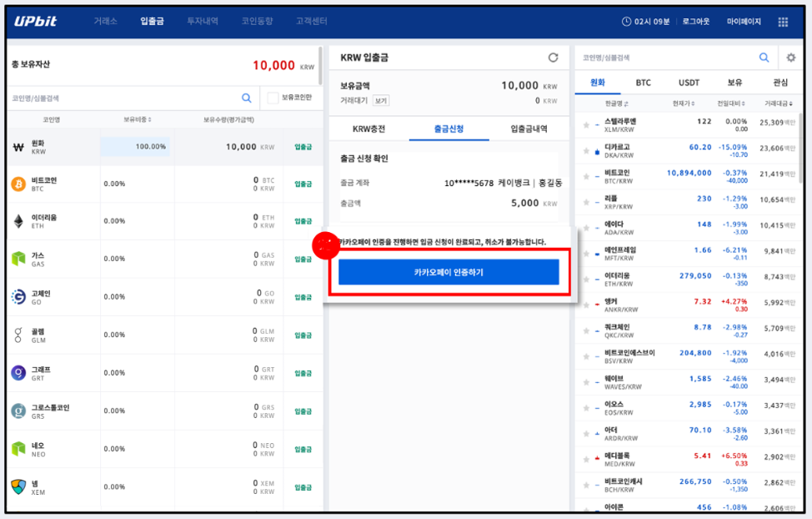Select the 비트코인캐시 BCH/KRW row
This screenshot has width=812, height=519.
pyautogui.click(x=689, y=486)
